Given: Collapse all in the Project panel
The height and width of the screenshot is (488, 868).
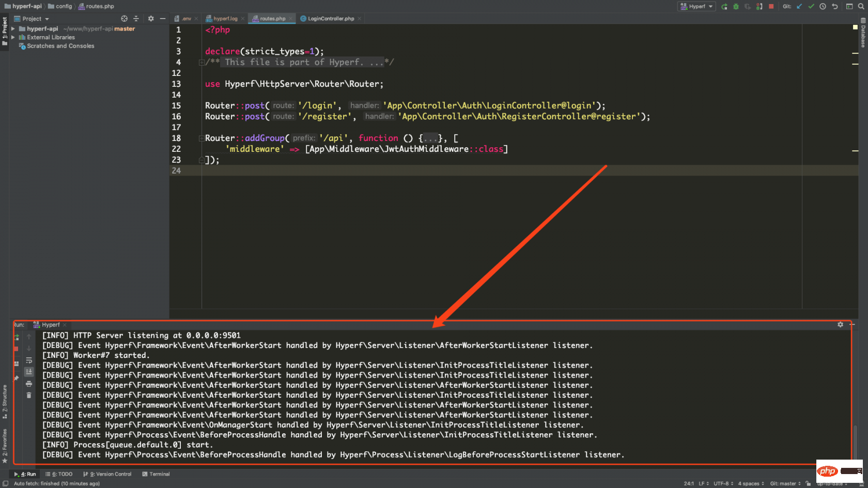Looking at the screenshot, I should tap(136, 19).
